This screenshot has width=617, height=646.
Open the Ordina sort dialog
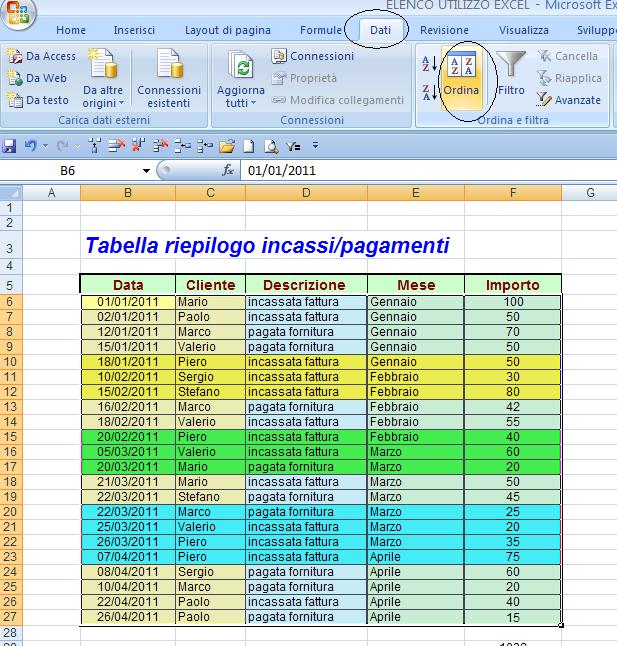(x=461, y=77)
